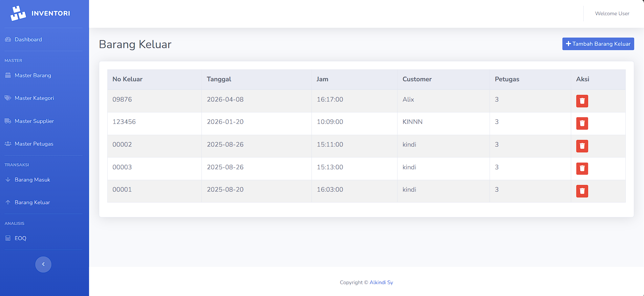Click the Master Petugas users icon
Viewport: 644px width, 296px height.
point(8,144)
